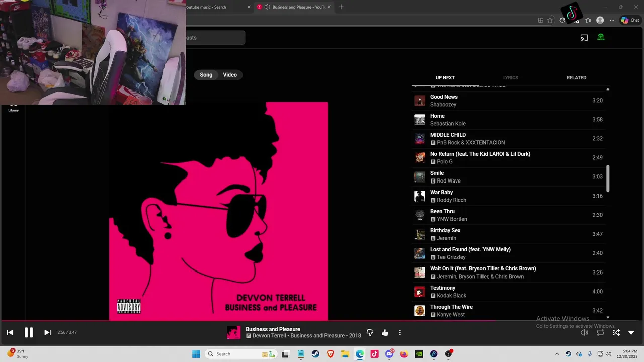The height and width of the screenshot is (362, 644).
Task: Close the youtube music - Search tab
Action: (249, 7)
